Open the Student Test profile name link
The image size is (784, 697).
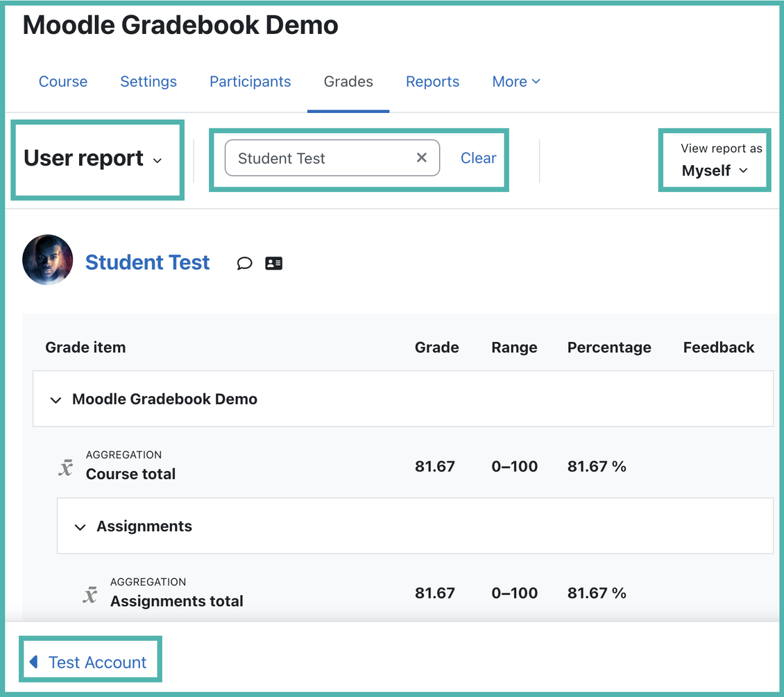pyautogui.click(x=148, y=262)
